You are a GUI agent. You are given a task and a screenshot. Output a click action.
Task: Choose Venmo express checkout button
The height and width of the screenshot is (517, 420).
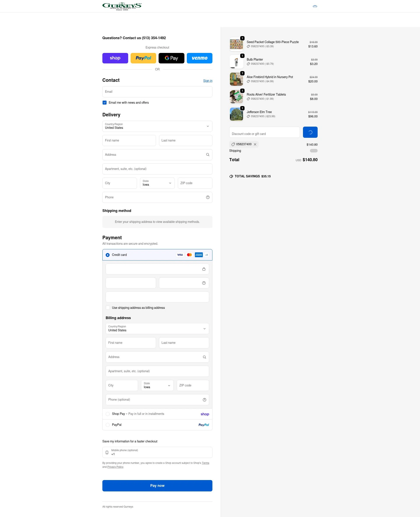(x=199, y=58)
